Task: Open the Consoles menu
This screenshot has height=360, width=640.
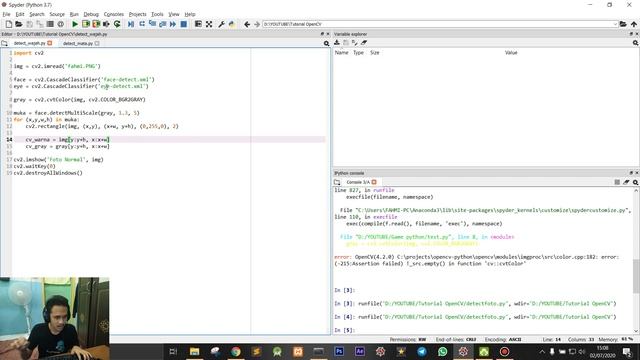Action: pos(113,14)
